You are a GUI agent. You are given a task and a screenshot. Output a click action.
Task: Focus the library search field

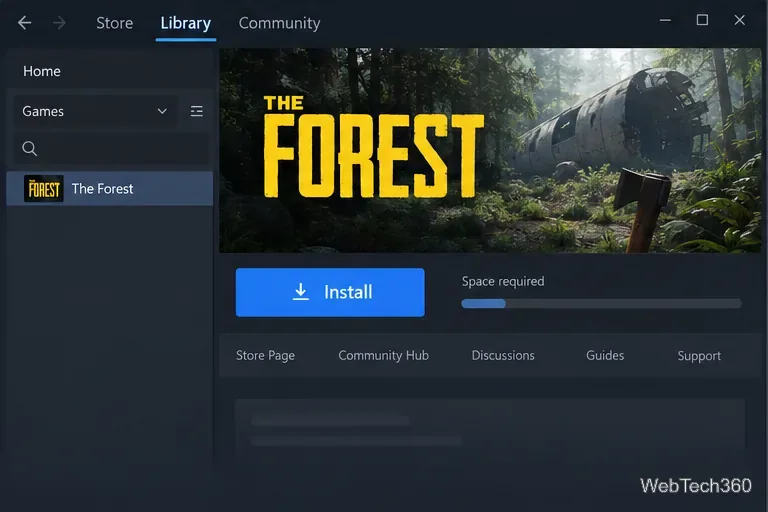(x=111, y=148)
